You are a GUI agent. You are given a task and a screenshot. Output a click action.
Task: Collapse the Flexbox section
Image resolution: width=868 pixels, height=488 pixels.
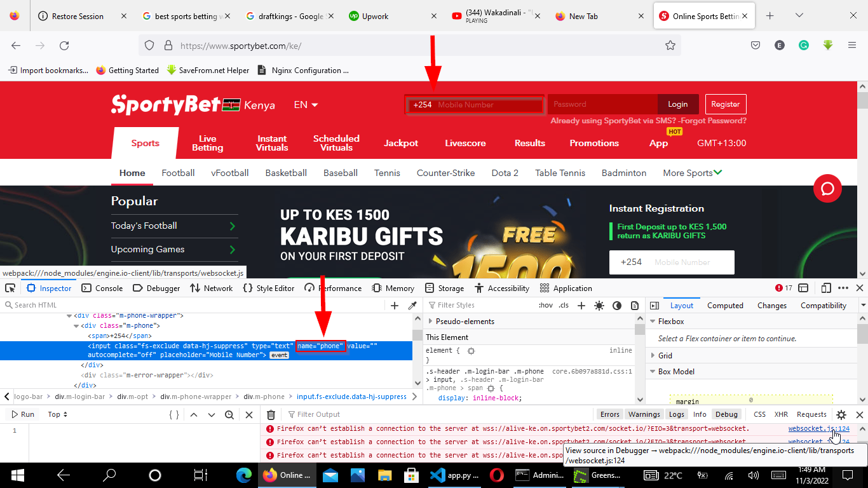(653, 322)
